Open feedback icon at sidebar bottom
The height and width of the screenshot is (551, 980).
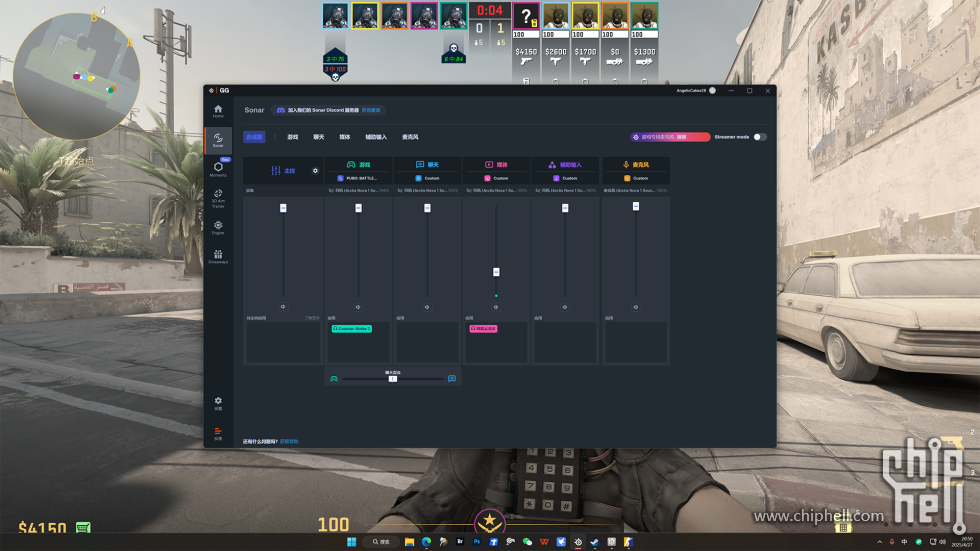pos(218,433)
